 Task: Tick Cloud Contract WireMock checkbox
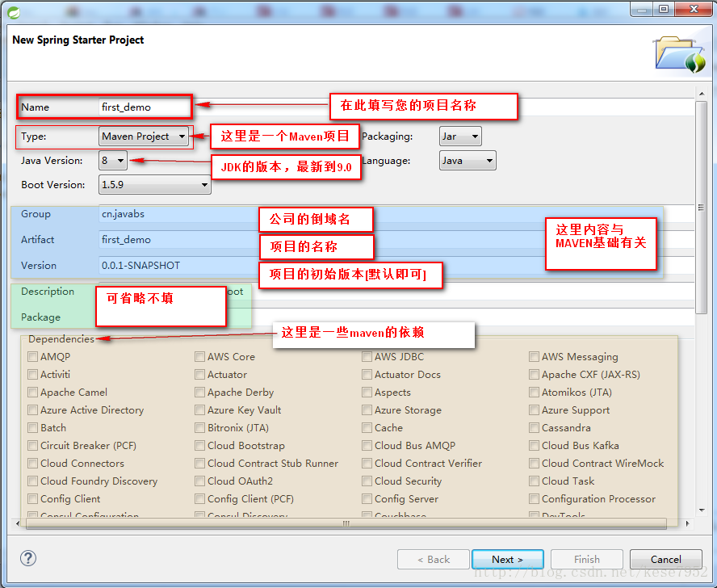pyautogui.click(x=534, y=464)
